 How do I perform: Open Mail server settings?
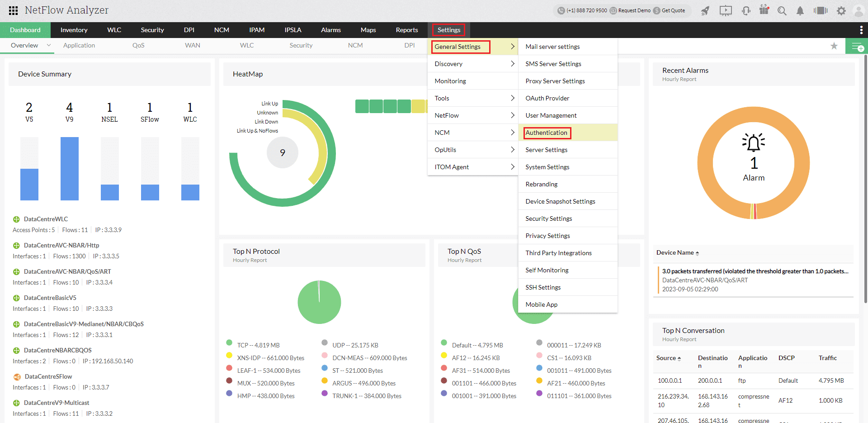[x=568, y=47]
